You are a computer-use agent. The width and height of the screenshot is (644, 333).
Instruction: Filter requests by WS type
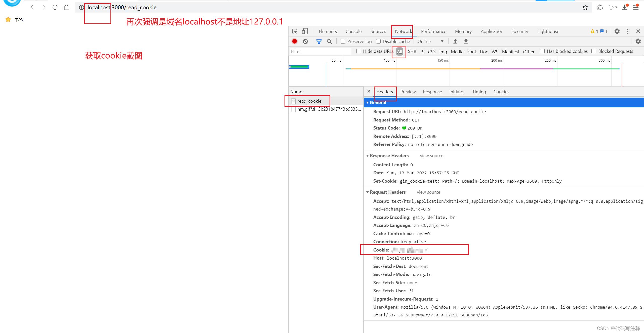point(495,52)
